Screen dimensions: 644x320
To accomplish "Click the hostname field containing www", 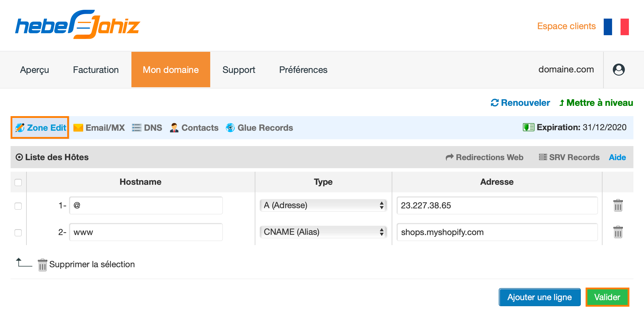I will 146,232.
